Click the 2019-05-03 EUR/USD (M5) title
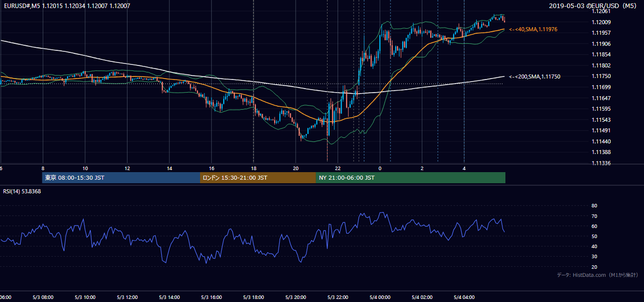Viewport: 644px width, 302px height. [x=593, y=6]
